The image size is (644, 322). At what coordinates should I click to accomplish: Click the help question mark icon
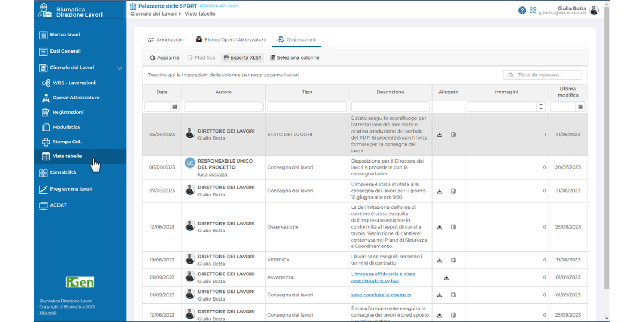[x=522, y=10]
